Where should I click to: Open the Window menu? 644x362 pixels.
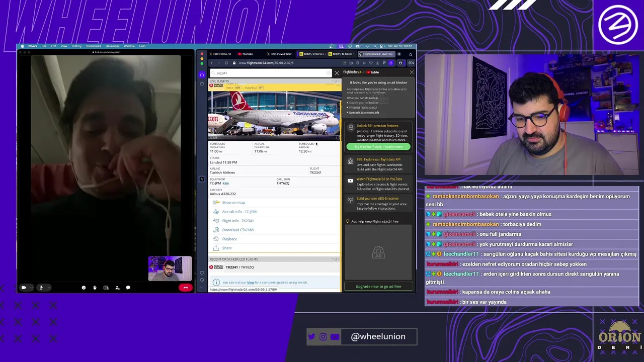pos(129,46)
